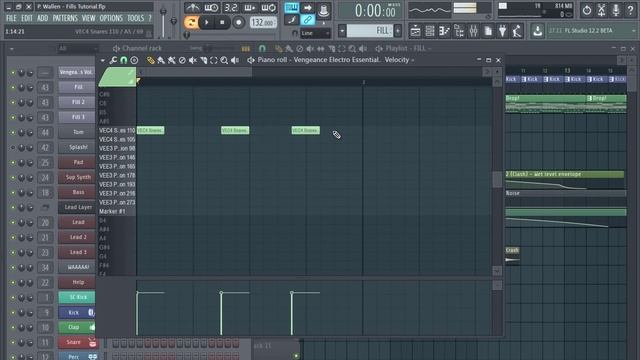Select the Slice tool in Piano roll
This screenshot has height=360, width=640.
[x=203, y=60]
